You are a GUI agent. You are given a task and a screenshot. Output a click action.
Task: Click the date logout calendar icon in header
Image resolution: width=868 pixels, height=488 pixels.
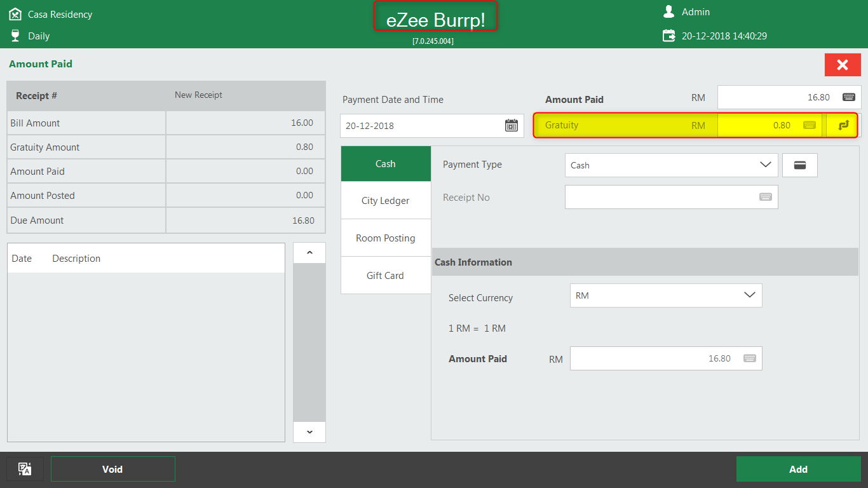click(668, 36)
